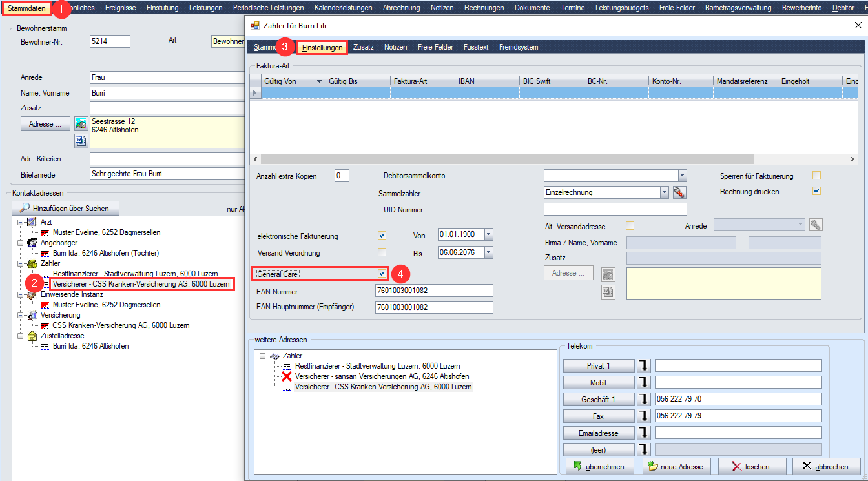
Task: Open the Sammelzahler Einzelrechnung dropdown
Action: 664,192
